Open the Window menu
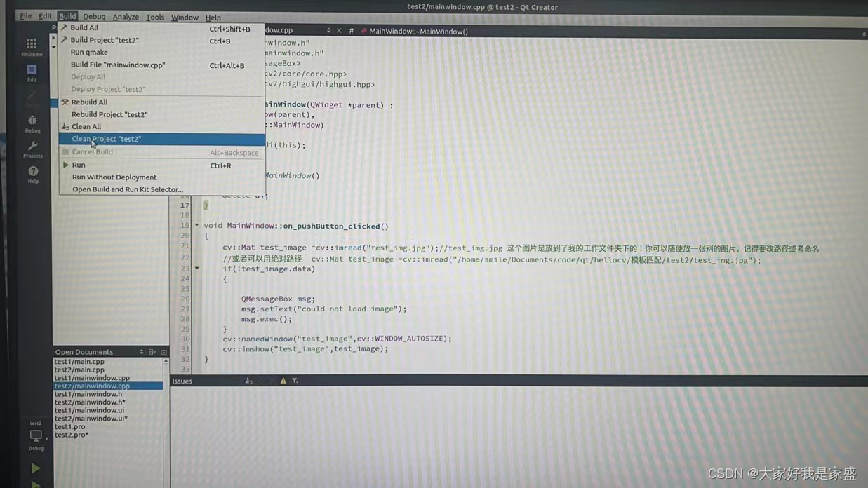 [x=185, y=17]
